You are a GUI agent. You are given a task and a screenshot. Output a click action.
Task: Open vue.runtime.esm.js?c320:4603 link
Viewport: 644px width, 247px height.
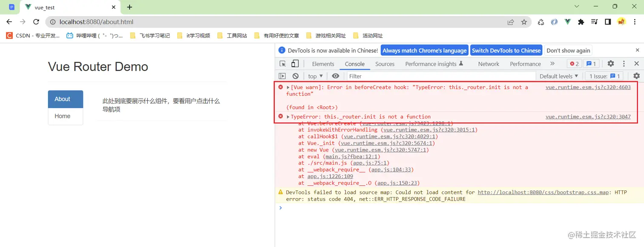click(x=588, y=87)
